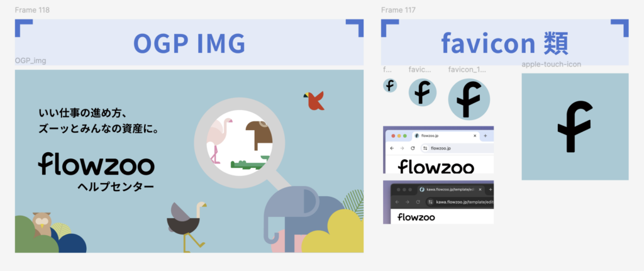This screenshot has height=271, width=644.
Task: Select the apple-touch-icon layer label
Action: [551, 65]
